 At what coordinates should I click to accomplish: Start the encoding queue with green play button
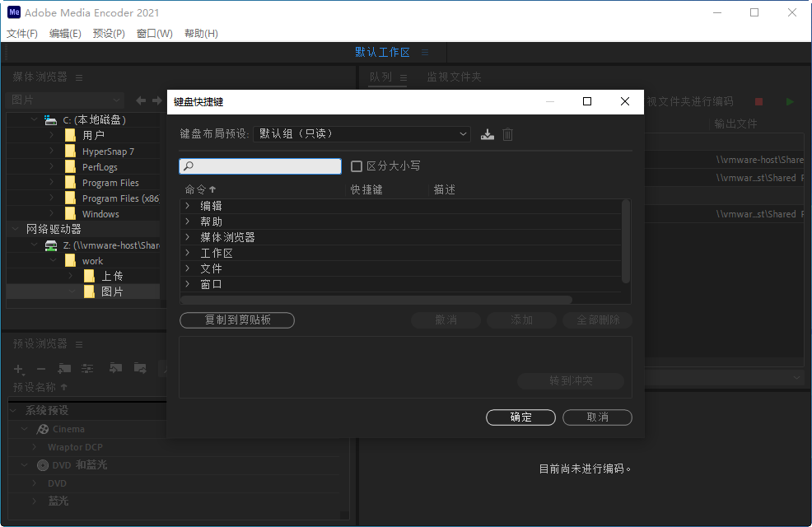(789, 101)
